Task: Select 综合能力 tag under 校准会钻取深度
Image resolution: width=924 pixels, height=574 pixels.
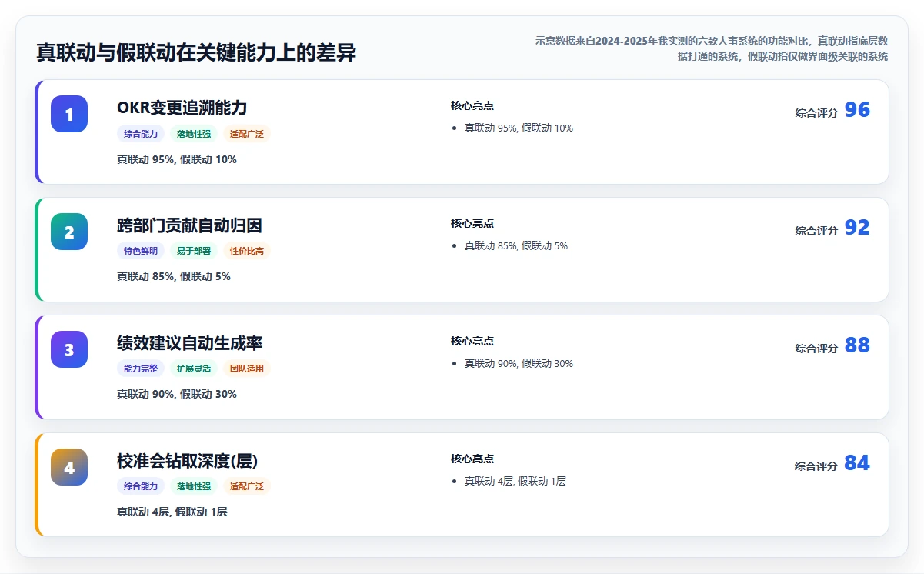Action: pyautogui.click(x=141, y=486)
